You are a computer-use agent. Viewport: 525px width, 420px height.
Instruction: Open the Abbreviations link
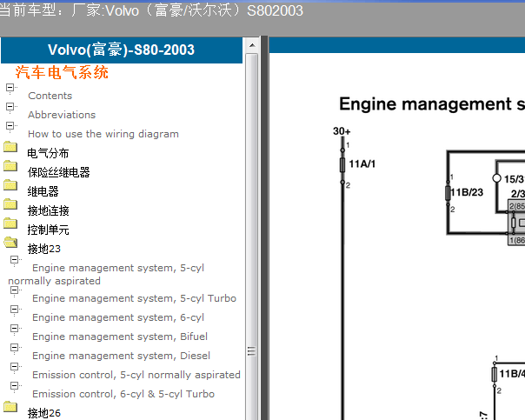pyautogui.click(x=62, y=115)
